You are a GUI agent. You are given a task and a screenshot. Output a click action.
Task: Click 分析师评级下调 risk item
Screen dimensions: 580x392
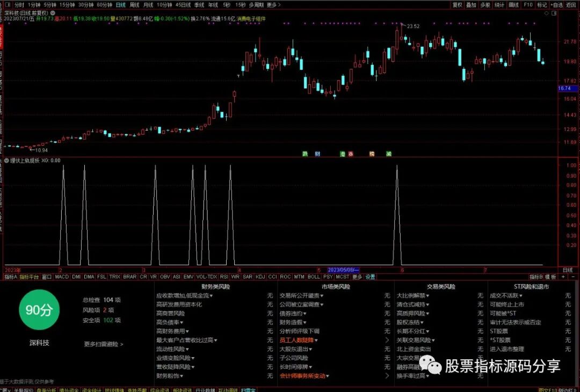coord(299,331)
